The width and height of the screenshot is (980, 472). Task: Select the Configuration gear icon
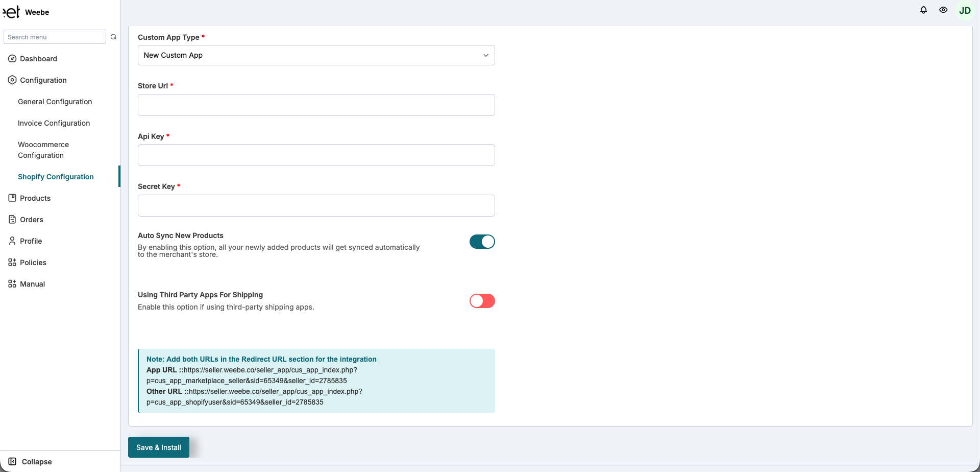pyautogui.click(x=12, y=80)
